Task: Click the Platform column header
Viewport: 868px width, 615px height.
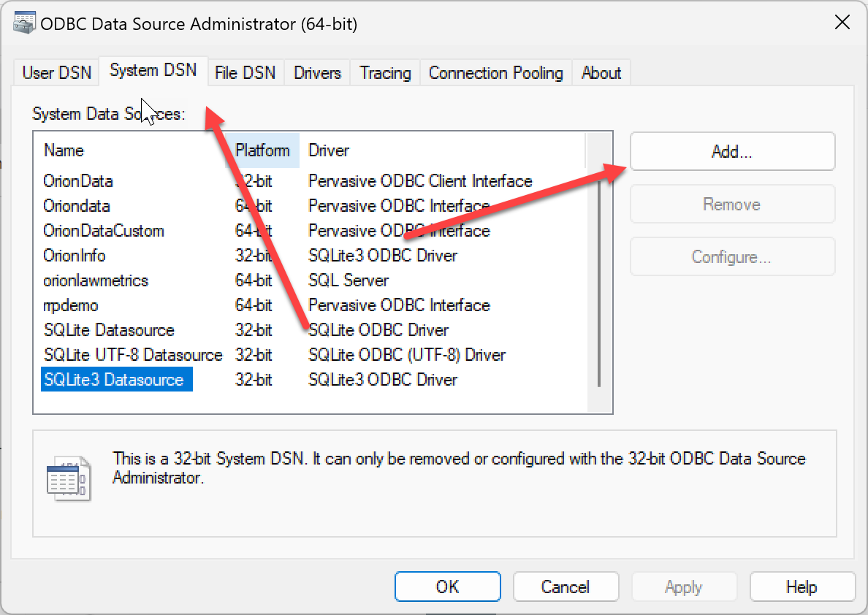Action: coord(264,150)
